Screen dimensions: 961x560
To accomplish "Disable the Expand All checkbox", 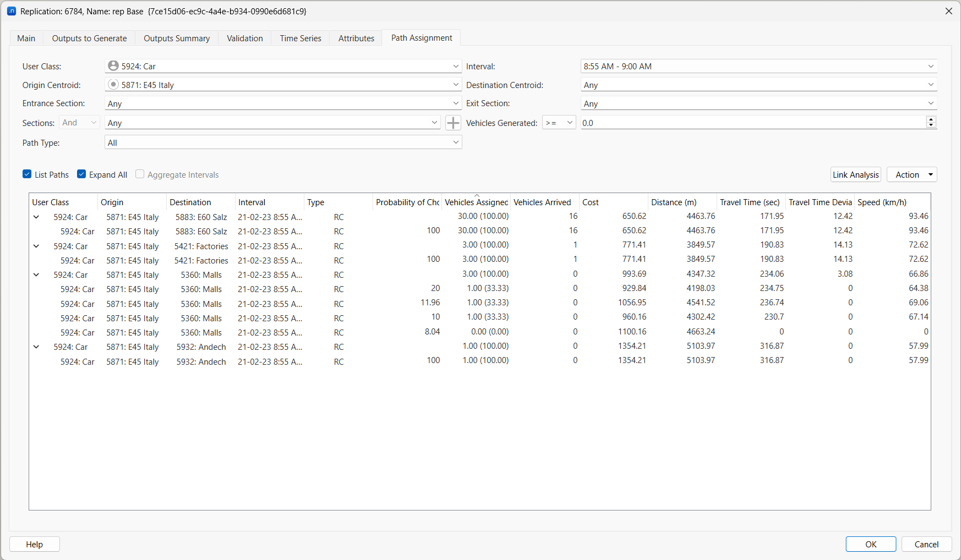I will click(x=81, y=174).
